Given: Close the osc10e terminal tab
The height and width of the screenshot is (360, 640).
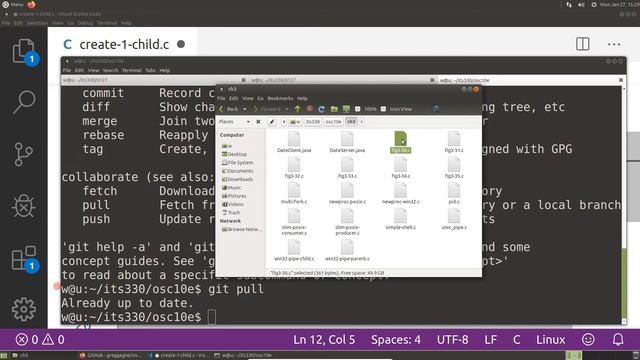Looking at the screenshot, I should 621,80.
